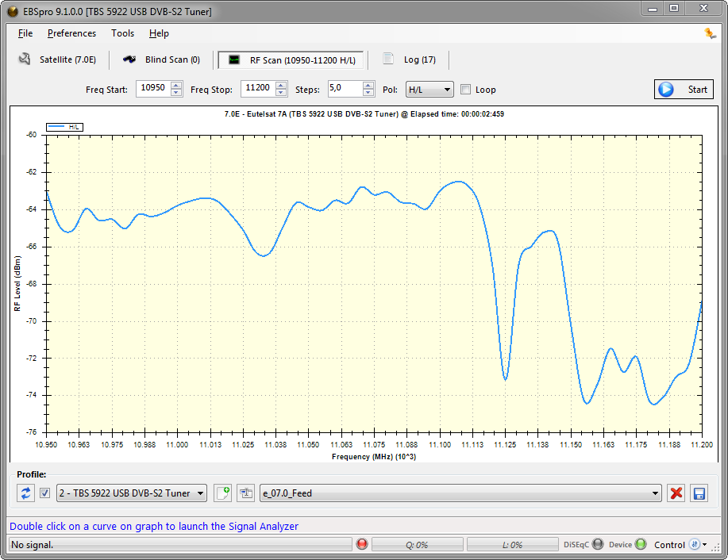Click the DiSEqC status indicator
728x560 pixels.
click(x=598, y=544)
